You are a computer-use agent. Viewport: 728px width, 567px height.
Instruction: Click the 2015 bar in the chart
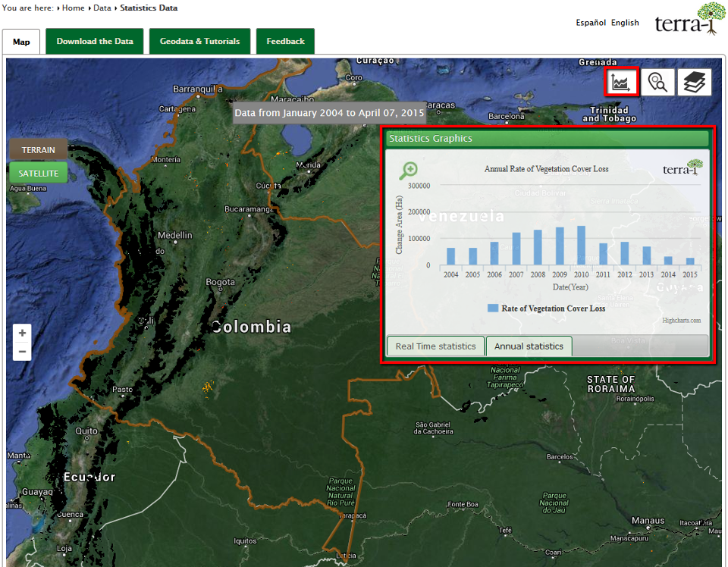tap(690, 262)
